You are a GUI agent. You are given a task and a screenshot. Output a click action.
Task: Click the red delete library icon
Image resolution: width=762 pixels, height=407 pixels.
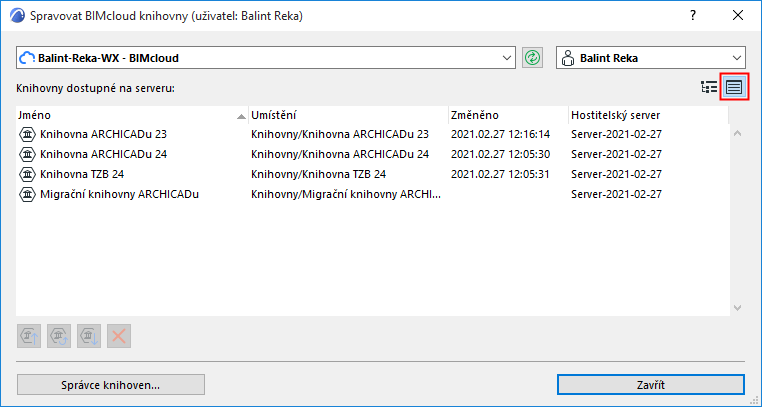coord(119,336)
